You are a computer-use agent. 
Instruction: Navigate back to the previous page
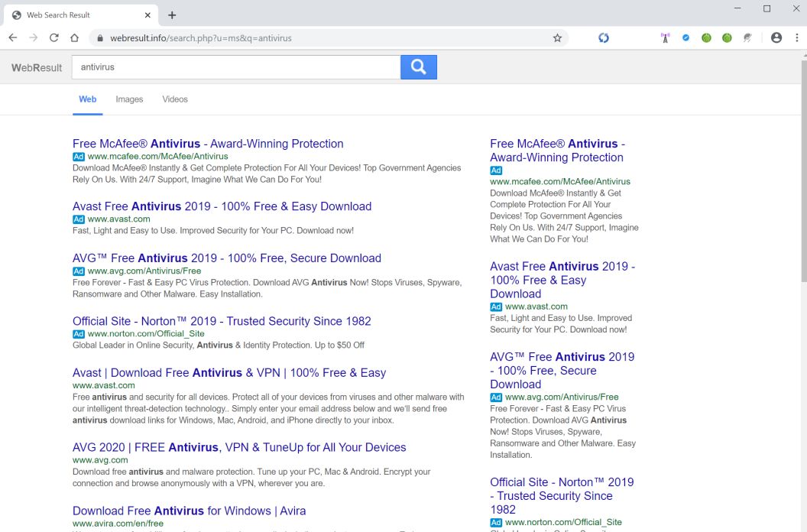[13, 37]
